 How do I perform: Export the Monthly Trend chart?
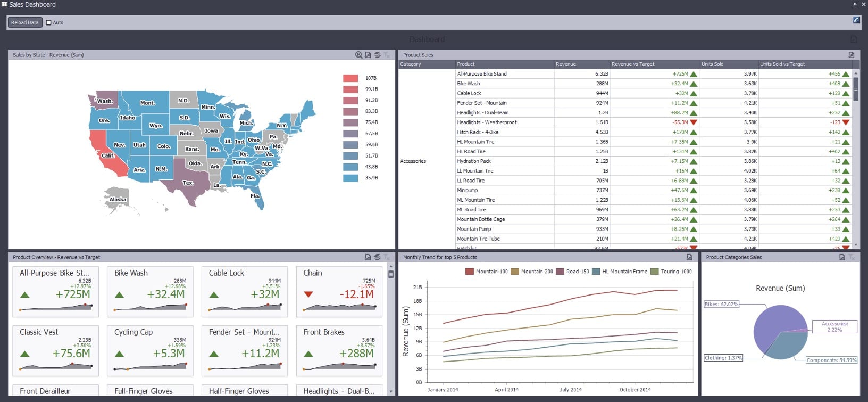(689, 257)
